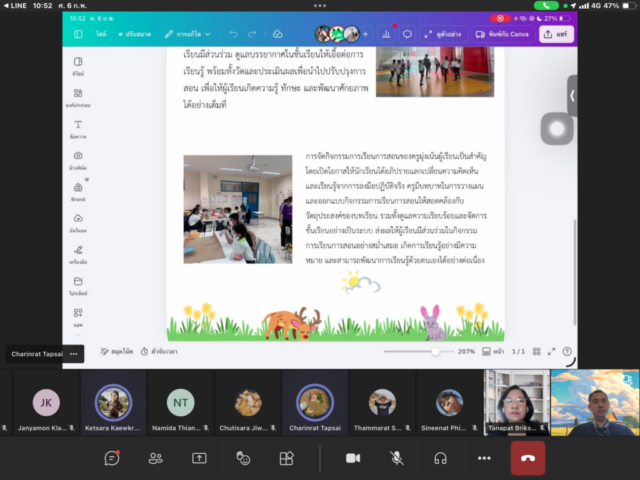Adjust the zoom slider at 207%
The height and width of the screenshot is (480, 640).
[x=435, y=352]
